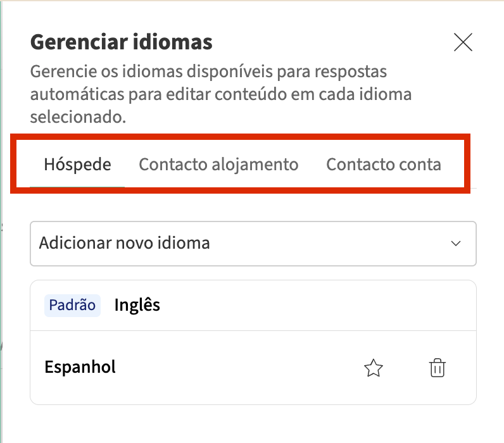Click the Padrão badge

[72, 305]
